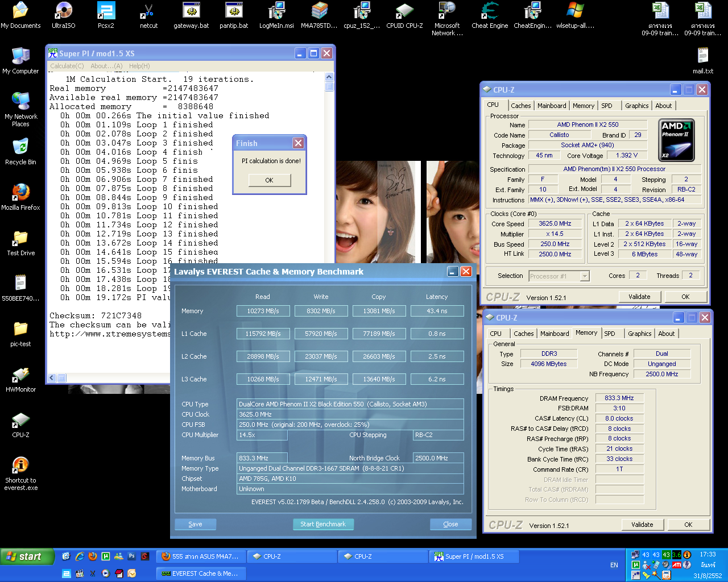Click Validate in the upper CPU-Z window
This screenshot has width=728, height=582.
click(x=639, y=297)
